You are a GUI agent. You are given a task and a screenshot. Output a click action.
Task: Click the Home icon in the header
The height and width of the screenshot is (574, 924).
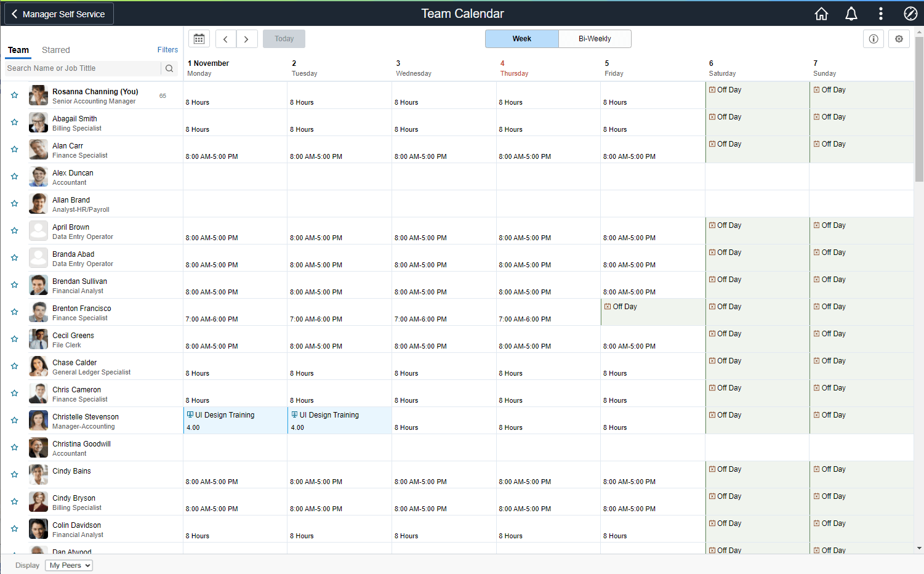click(821, 13)
